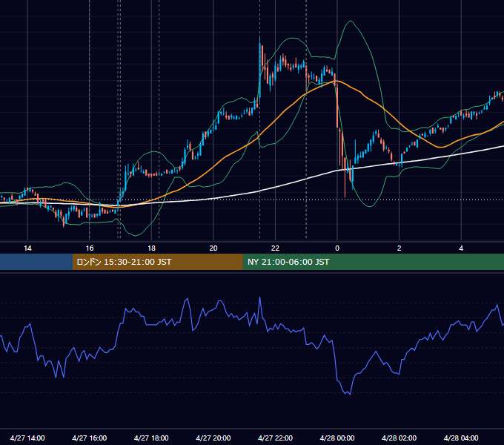The height and width of the screenshot is (445, 504).
Task: Click the 20 hour label on price chart axis
Action: point(213,248)
